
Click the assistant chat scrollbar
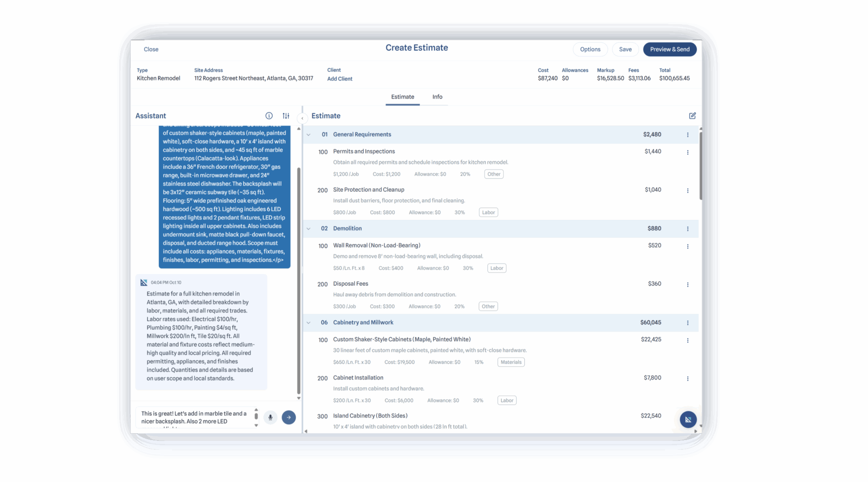(299, 280)
